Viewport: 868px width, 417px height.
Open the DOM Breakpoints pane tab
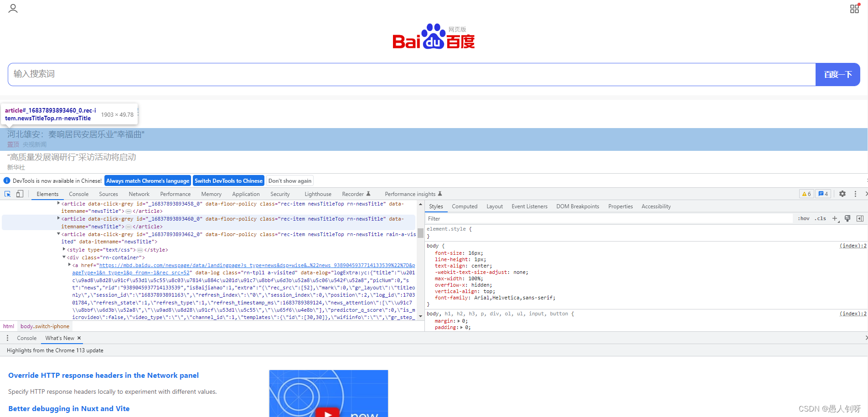[x=578, y=206]
